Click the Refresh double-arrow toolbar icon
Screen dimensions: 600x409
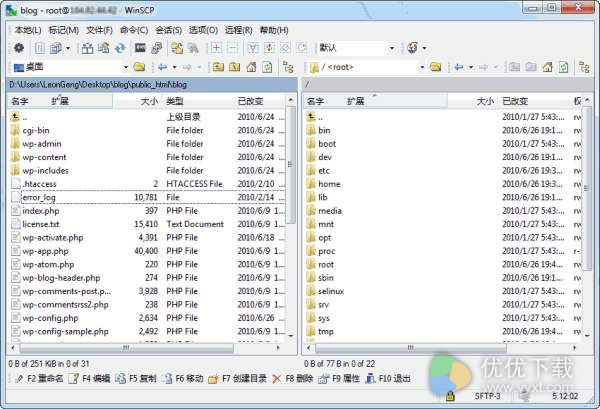120,48
